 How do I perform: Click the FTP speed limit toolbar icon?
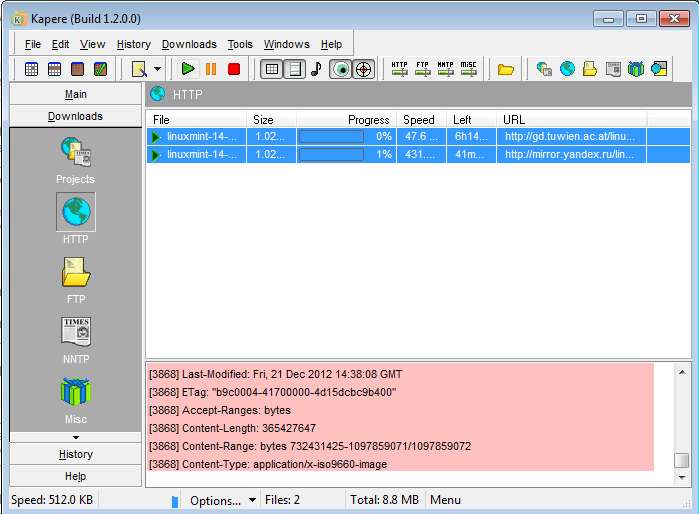[x=422, y=69]
